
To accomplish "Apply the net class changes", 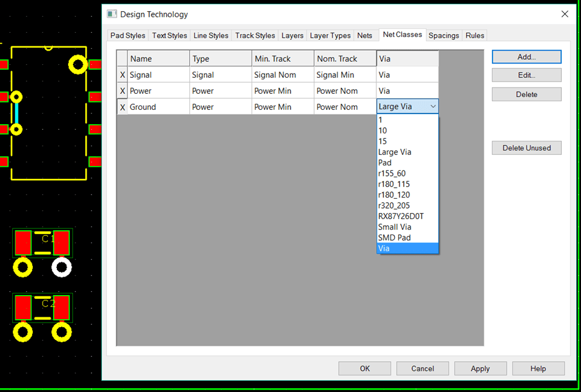I will pyautogui.click(x=480, y=369).
